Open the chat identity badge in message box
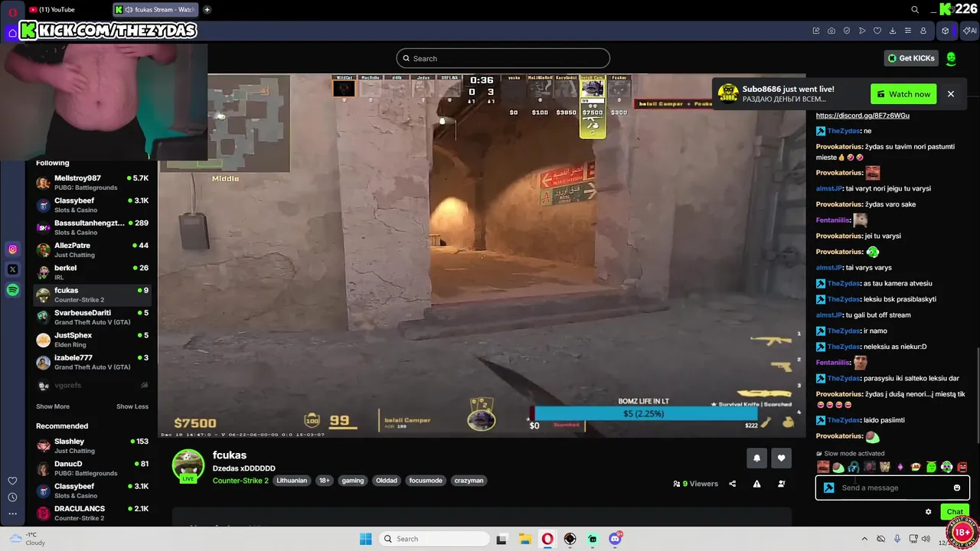The image size is (980, 551). [x=828, y=487]
